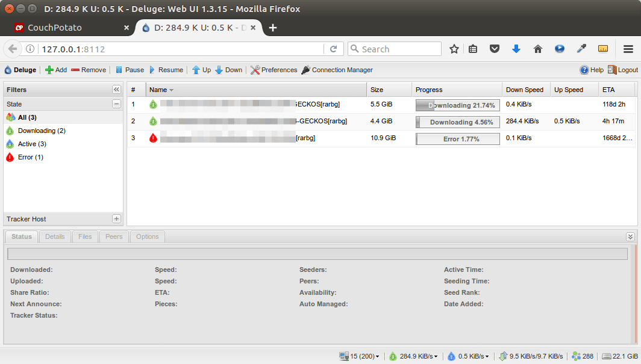
Task: Select the Status tab in details panel
Action: click(22, 236)
